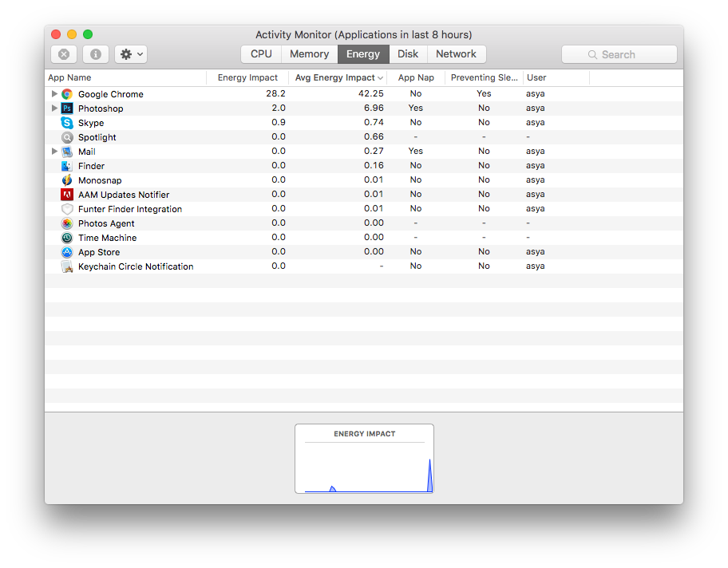
Task: Click Photoshop's App Nap 'Yes' value
Action: 416,108
